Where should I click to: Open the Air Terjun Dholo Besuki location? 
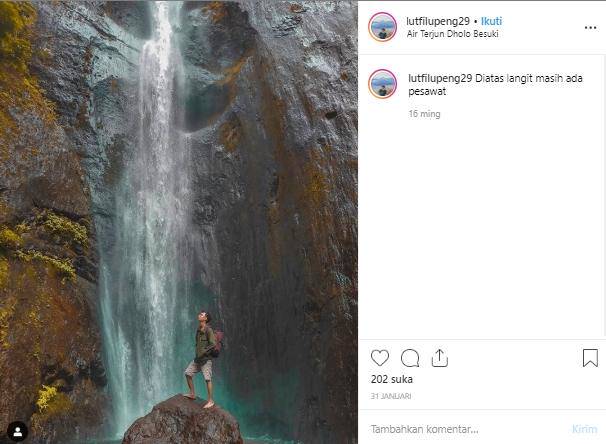(453, 34)
